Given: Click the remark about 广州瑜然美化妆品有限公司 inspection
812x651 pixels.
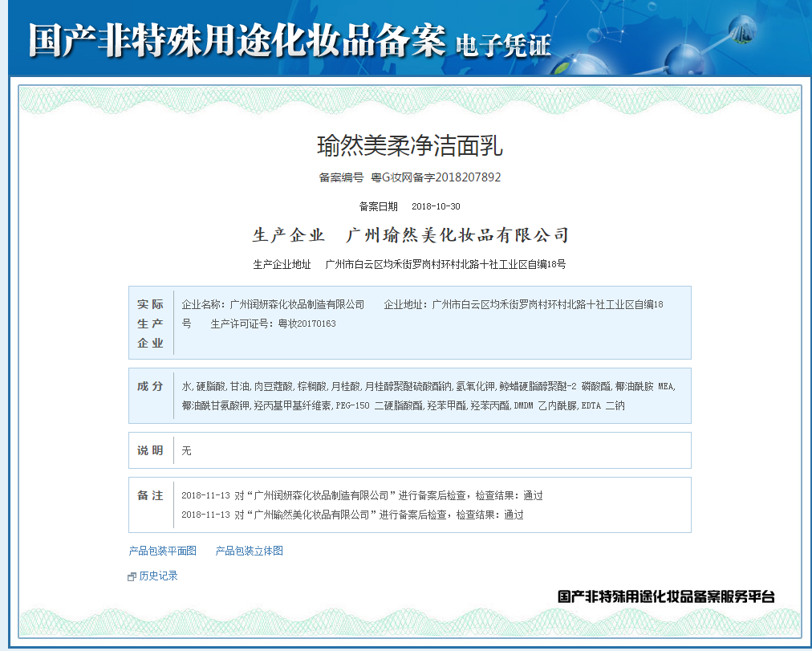Looking at the screenshot, I should (353, 515).
